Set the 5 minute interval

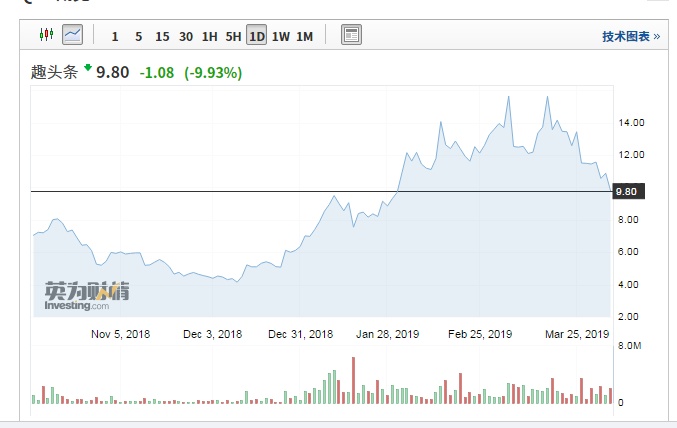click(139, 37)
